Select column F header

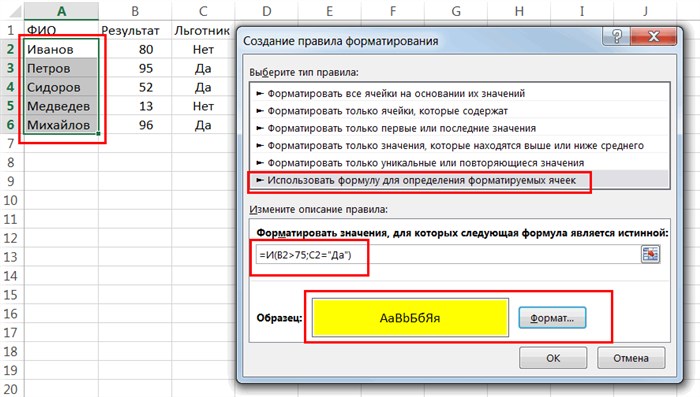coord(393,11)
